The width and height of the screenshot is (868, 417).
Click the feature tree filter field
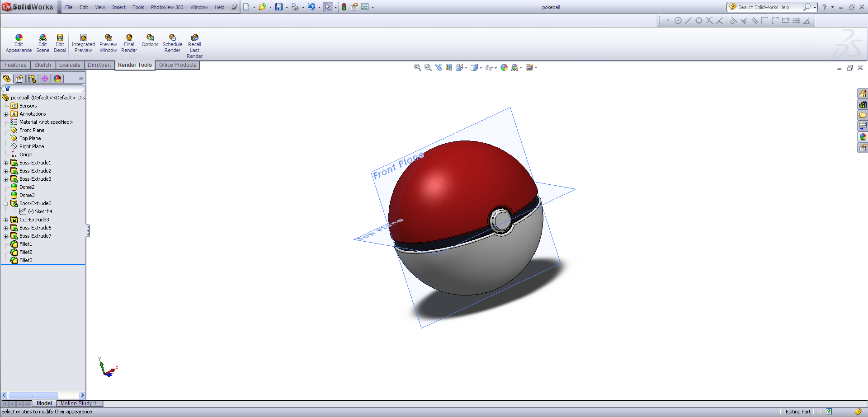tap(43, 88)
